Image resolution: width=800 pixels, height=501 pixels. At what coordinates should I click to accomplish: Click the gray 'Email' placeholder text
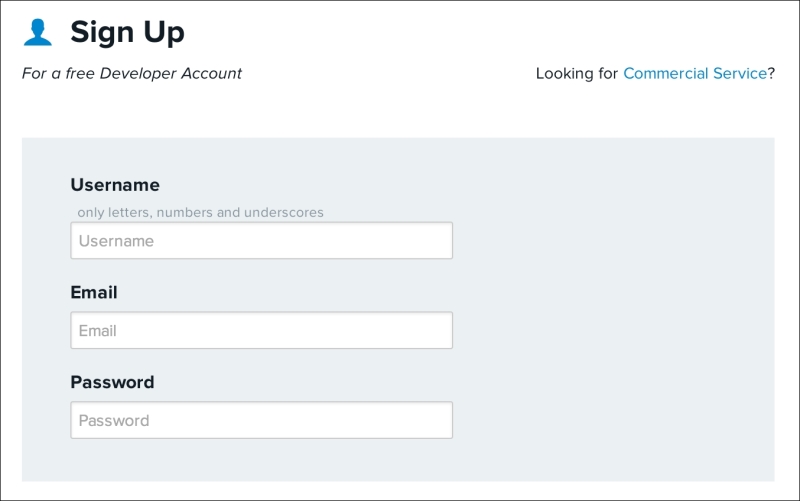click(97, 331)
